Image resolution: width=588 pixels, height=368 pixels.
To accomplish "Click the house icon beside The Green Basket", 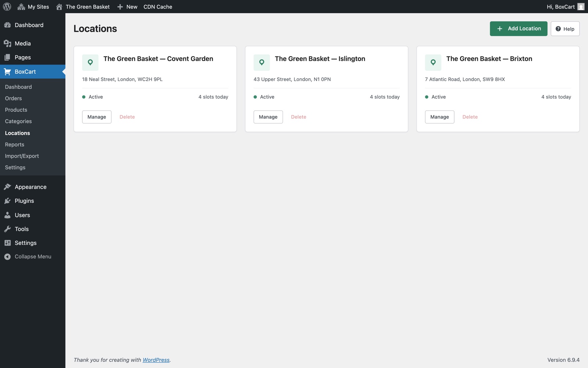I will (59, 7).
